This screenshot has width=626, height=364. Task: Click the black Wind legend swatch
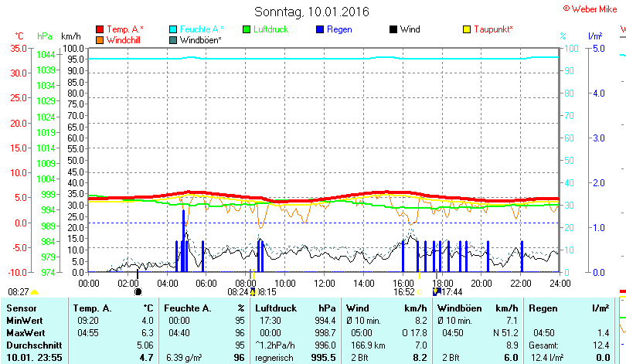[393, 29]
